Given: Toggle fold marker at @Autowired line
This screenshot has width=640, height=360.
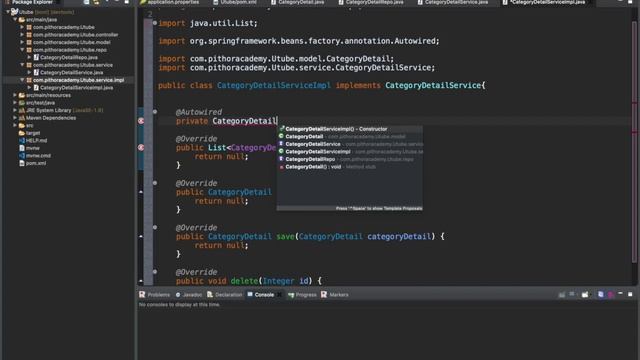Looking at the screenshot, I should click(155, 111).
